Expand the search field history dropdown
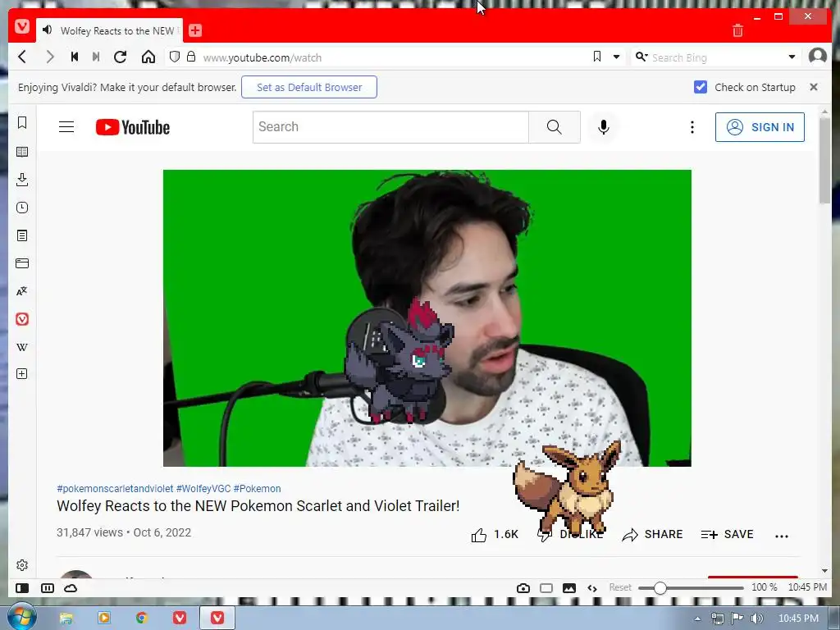Image resolution: width=840 pixels, height=630 pixels. pos(792,57)
